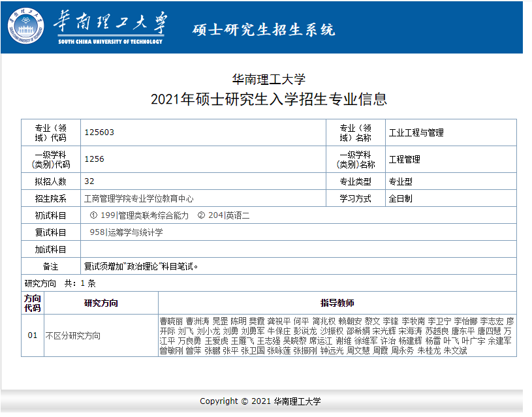The height and width of the screenshot is (417, 532).
Task: Click the 专业（领域）代码 label cell
Action: tap(51, 132)
